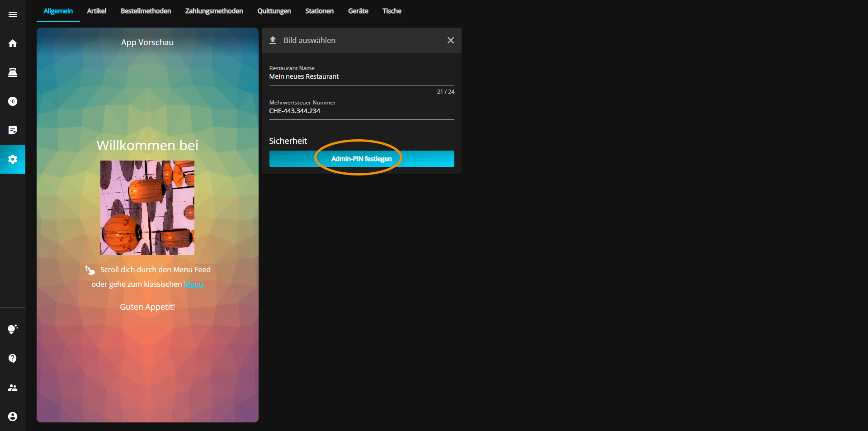Open the help question mark icon

13,358
